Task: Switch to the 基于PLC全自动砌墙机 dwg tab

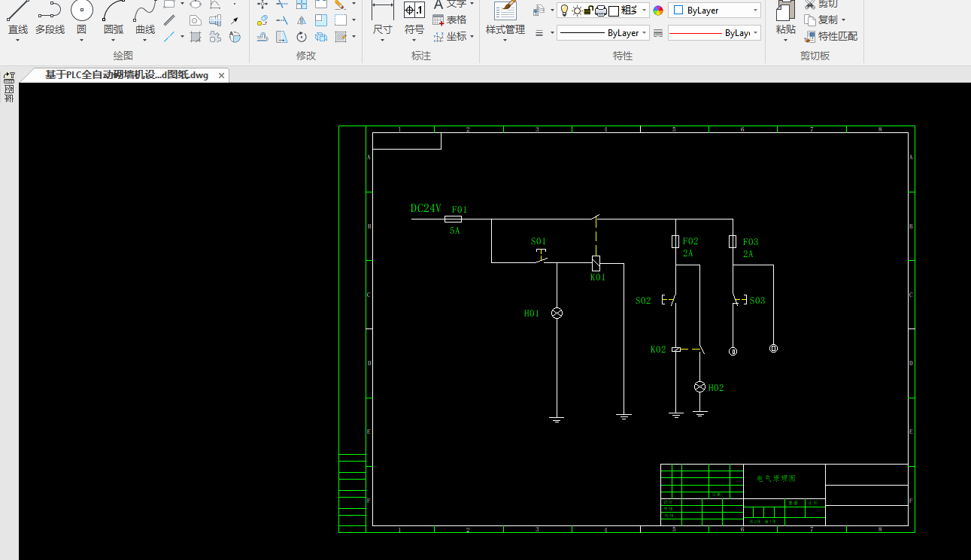Action: pyautogui.click(x=126, y=75)
